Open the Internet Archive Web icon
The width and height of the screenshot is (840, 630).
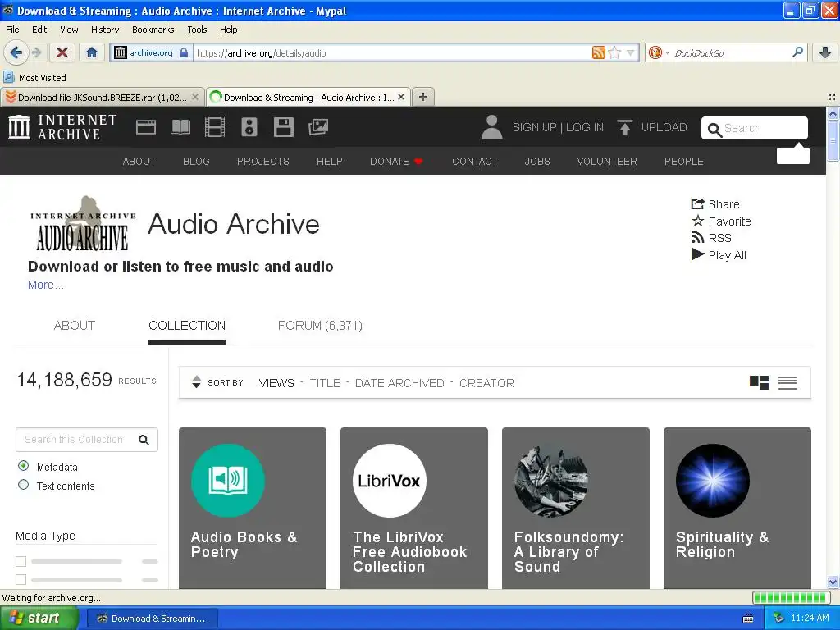146,127
